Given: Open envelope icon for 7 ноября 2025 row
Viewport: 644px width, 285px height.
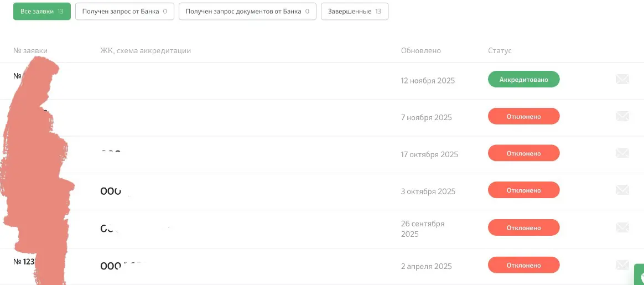Looking at the screenshot, I should point(622,116).
